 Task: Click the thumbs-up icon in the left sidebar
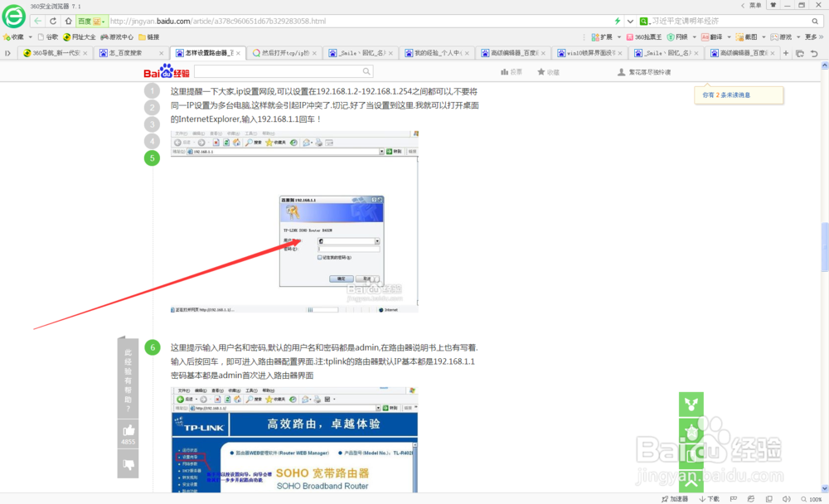click(128, 429)
